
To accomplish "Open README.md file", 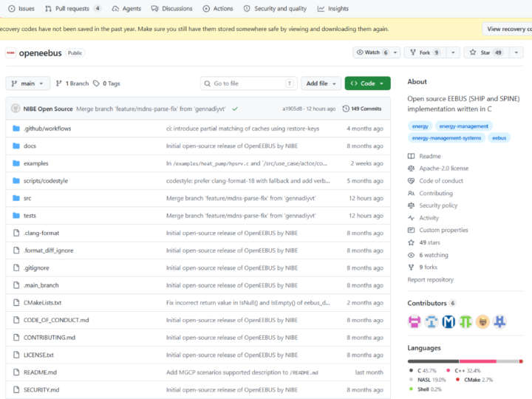I will click(40, 372).
